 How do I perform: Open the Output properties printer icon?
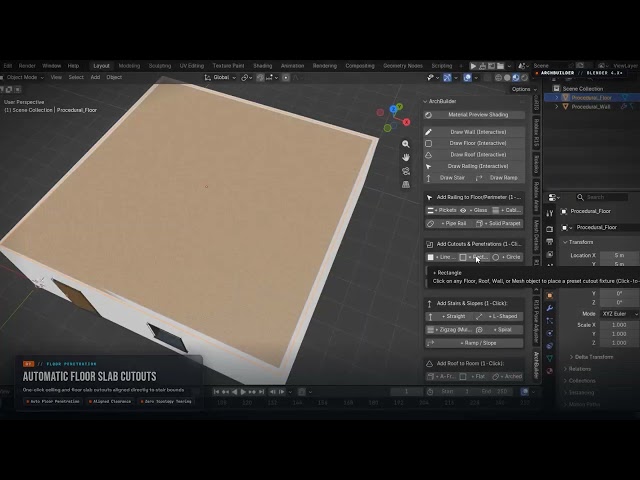pyautogui.click(x=550, y=242)
